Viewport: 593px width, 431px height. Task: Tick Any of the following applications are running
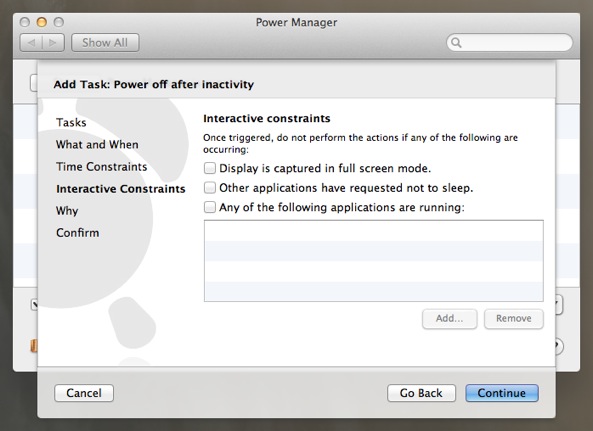pos(210,207)
